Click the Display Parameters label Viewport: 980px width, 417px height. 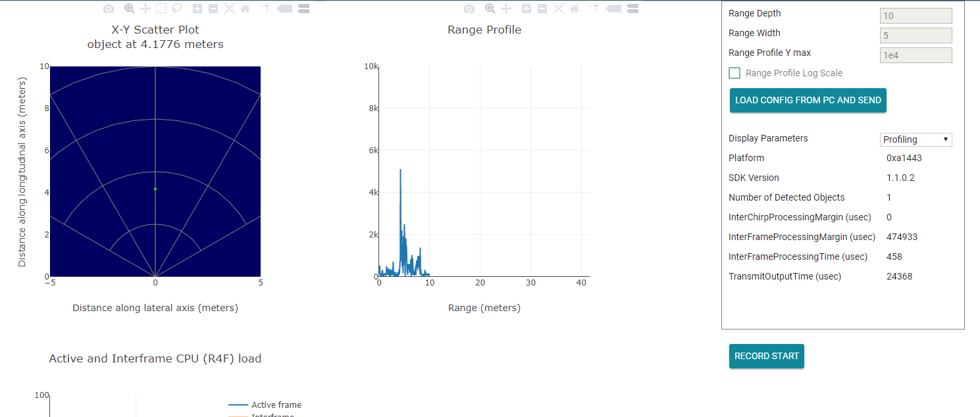(x=768, y=138)
